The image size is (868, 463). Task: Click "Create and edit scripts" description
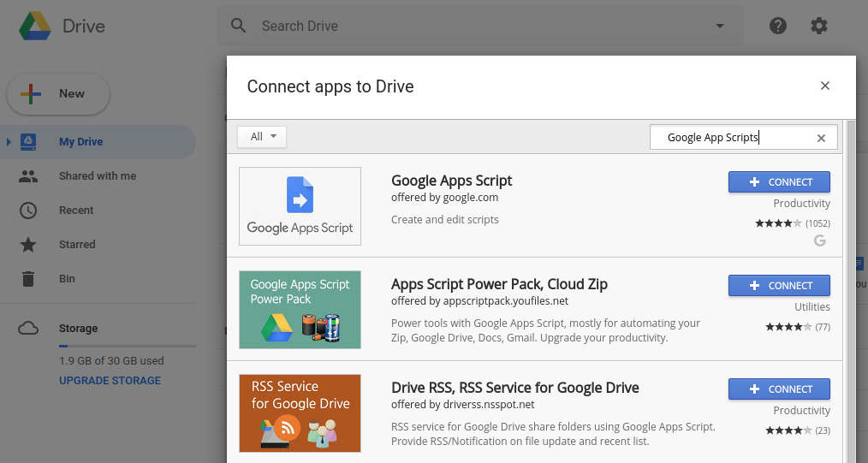444,220
